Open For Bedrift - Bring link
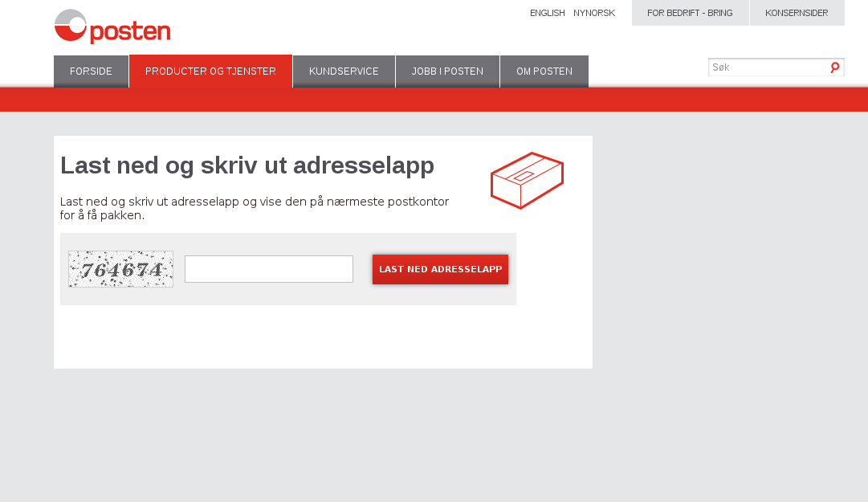Viewport: 868px width, 502px height. 690,13
